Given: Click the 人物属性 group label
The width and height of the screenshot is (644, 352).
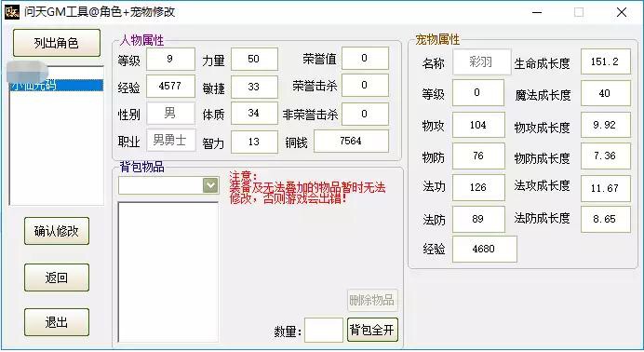Looking at the screenshot, I should pyautogui.click(x=141, y=40).
